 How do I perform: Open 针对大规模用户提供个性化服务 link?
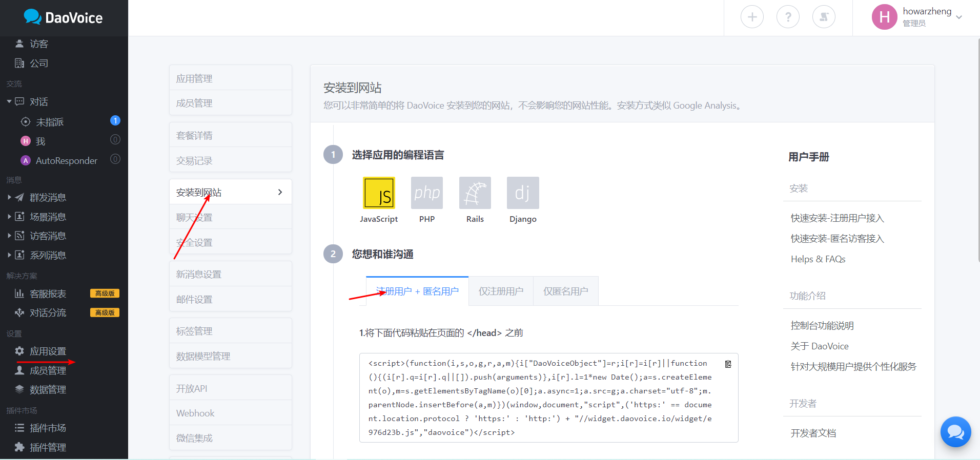pos(853,367)
